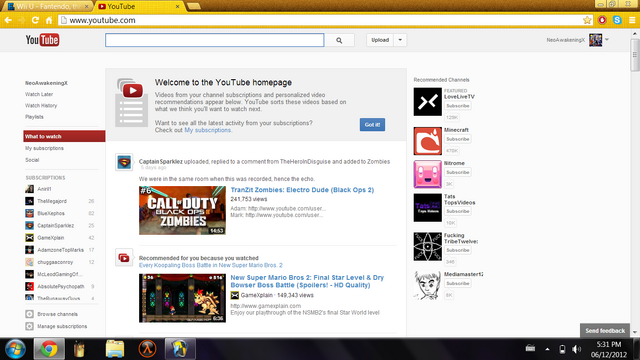
Task: Click the red extension icon in toolbar
Action: 602,20
